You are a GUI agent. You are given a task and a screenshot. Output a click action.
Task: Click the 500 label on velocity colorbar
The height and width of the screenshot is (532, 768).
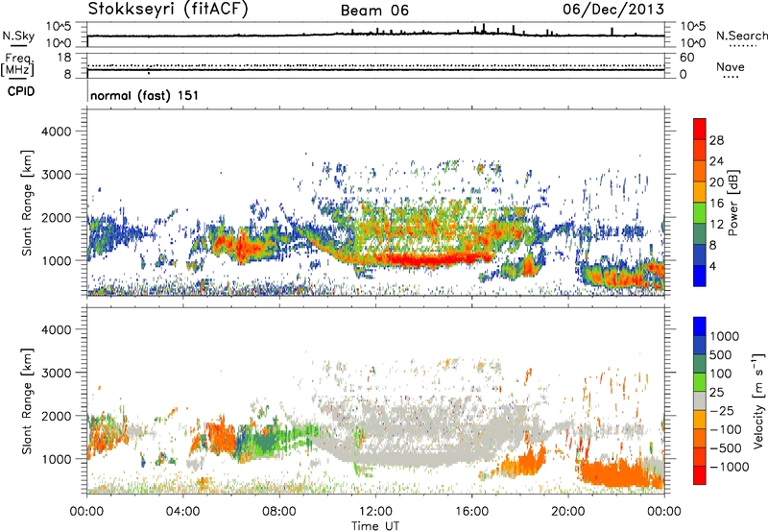click(x=721, y=355)
